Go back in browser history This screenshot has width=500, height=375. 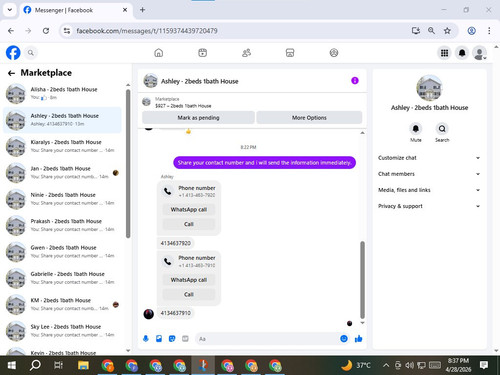(x=11, y=31)
